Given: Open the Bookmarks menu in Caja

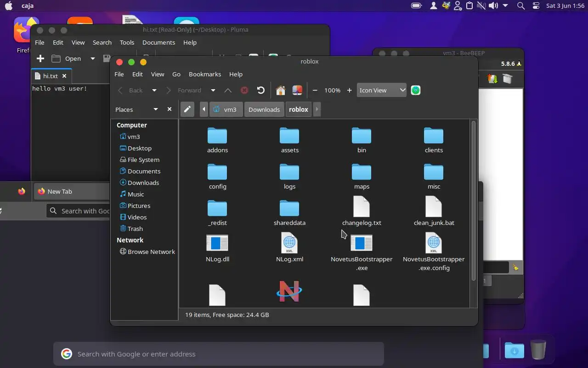Looking at the screenshot, I should (205, 74).
